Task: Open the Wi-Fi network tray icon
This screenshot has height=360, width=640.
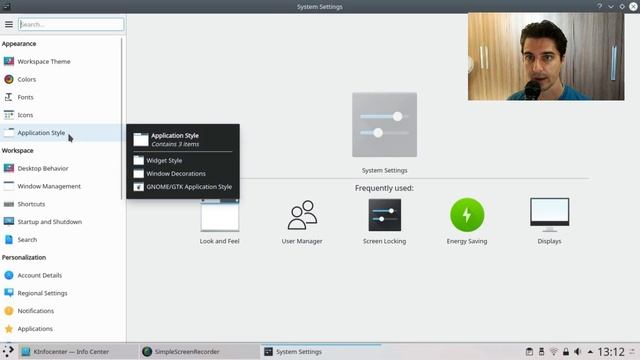Action: tap(554, 351)
